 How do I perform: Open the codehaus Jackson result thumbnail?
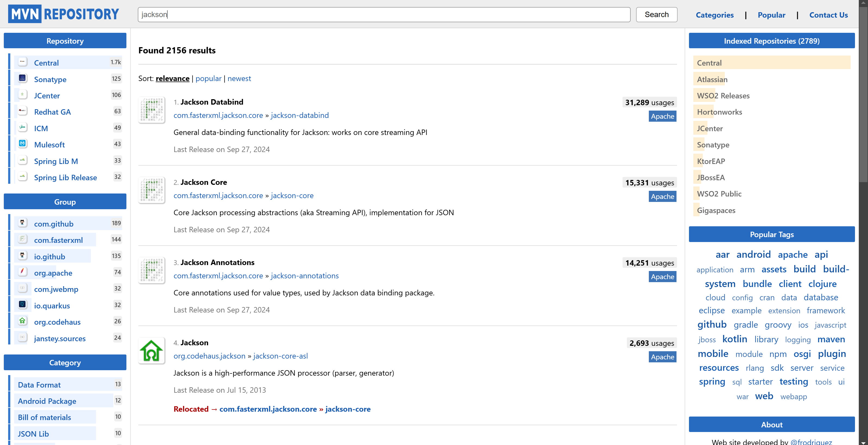pos(151,351)
